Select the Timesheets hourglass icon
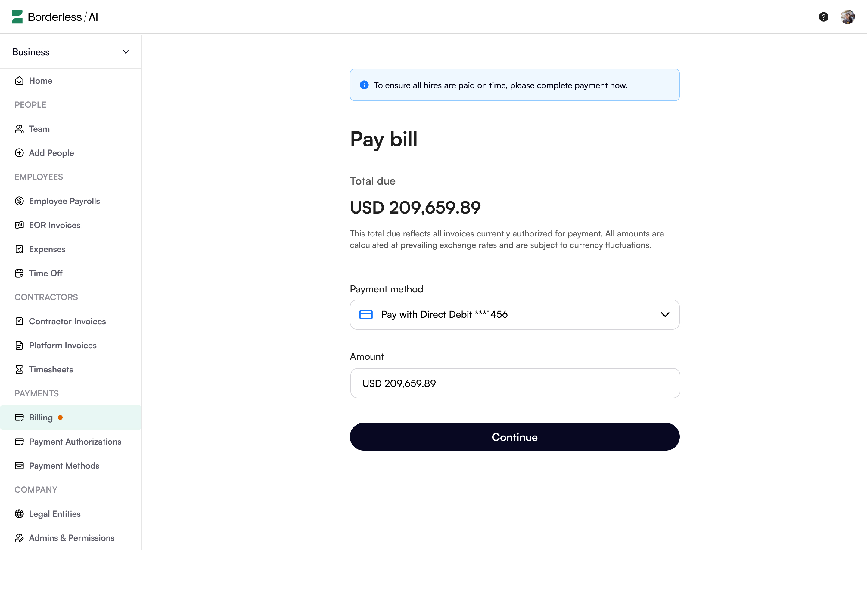The height and width of the screenshot is (616, 867). coord(19,369)
